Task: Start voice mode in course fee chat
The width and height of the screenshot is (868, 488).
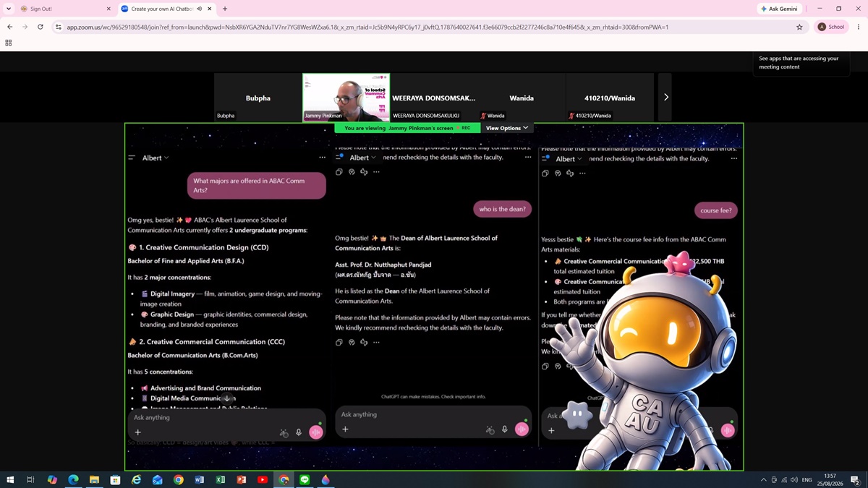Action: [x=728, y=430]
